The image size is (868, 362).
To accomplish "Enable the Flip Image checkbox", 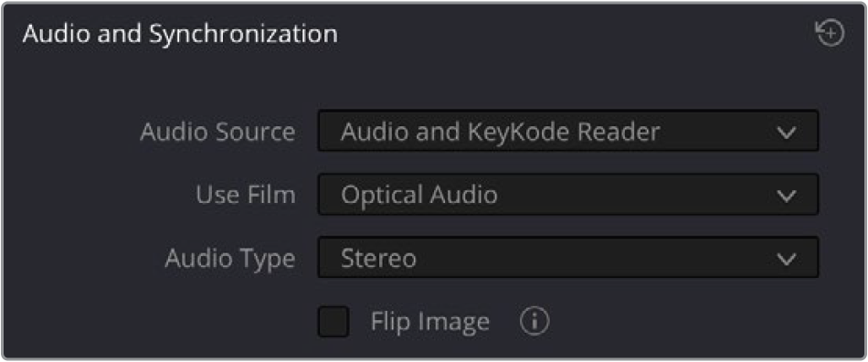I will tap(333, 322).
